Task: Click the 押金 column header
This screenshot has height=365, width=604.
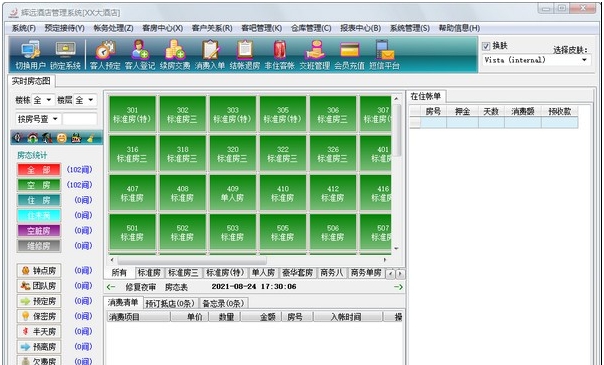Action: (x=462, y=112)
